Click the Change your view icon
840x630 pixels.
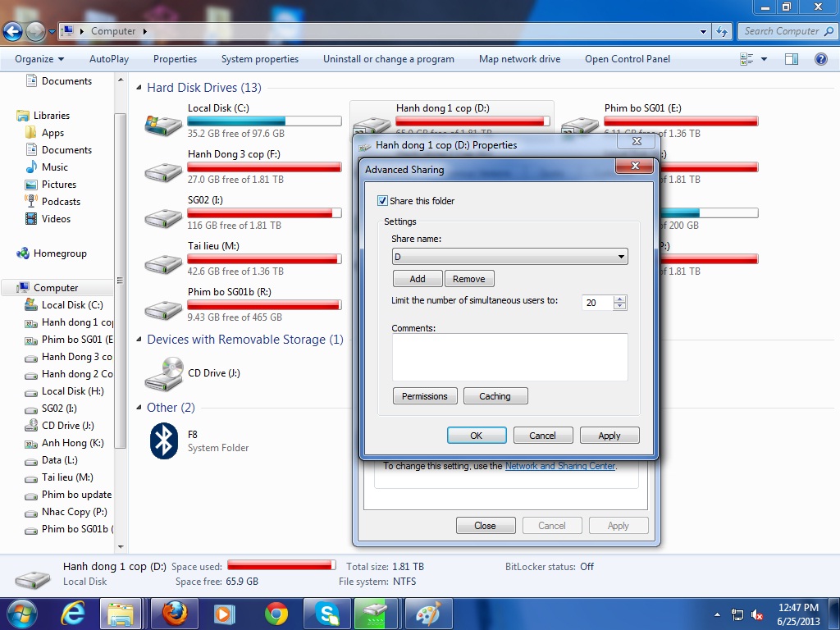746,59
